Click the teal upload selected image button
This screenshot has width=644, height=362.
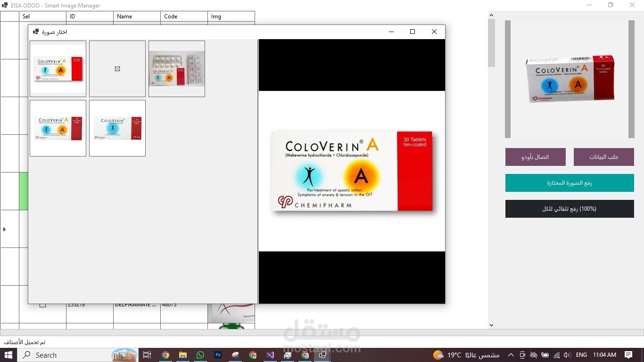pos(570,183)
